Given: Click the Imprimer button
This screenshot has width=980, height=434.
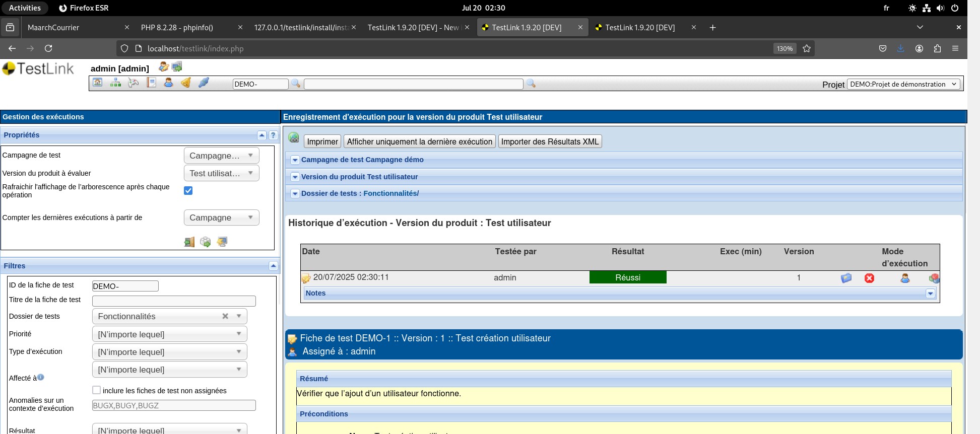Looking at the screenshot, I should (x=322, y=141).
